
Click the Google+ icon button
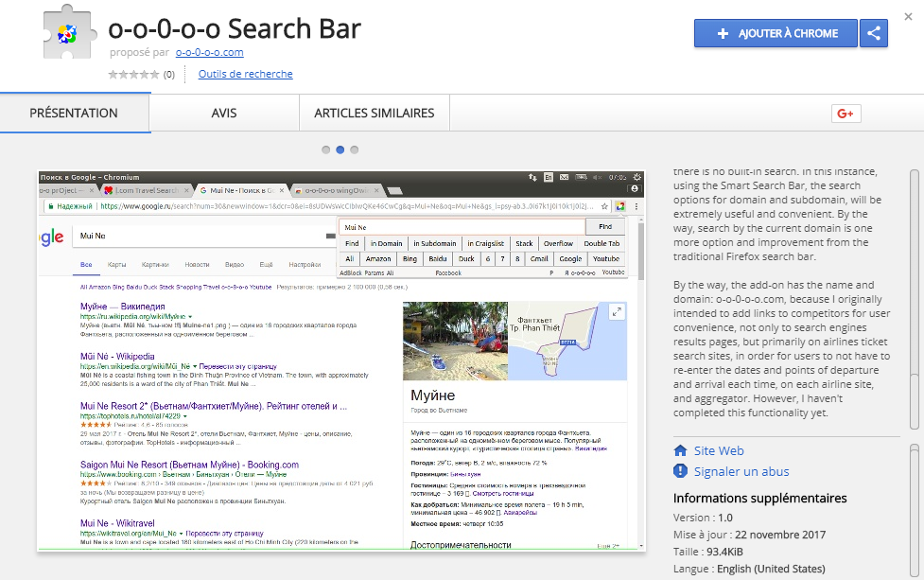click(846, 114)
